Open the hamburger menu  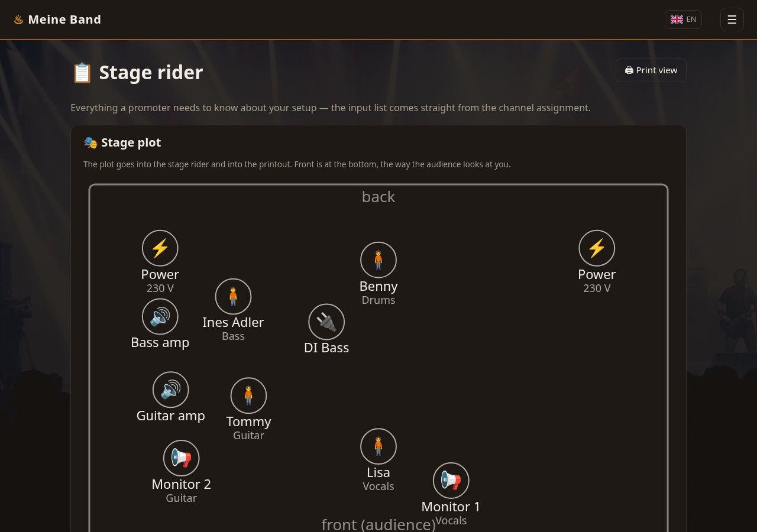coord(732,20)
